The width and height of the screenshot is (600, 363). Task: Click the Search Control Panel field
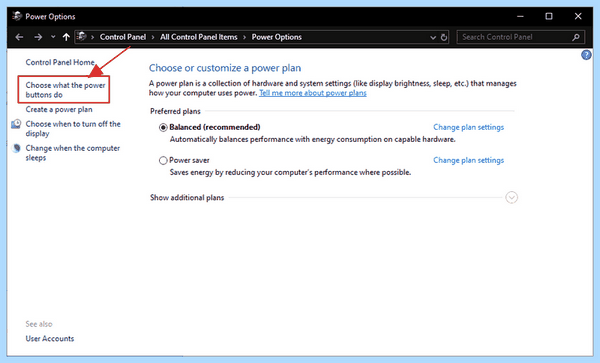click(520, 37)
